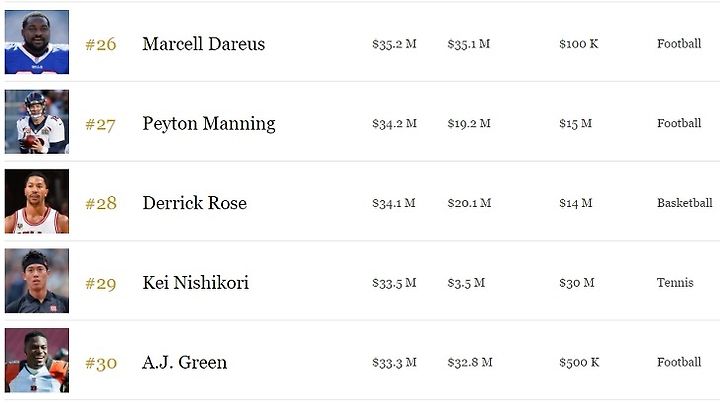Screen dimensions: 720x404
Task: Open A.J. Green profile photo
Action: tap(37, 360)
